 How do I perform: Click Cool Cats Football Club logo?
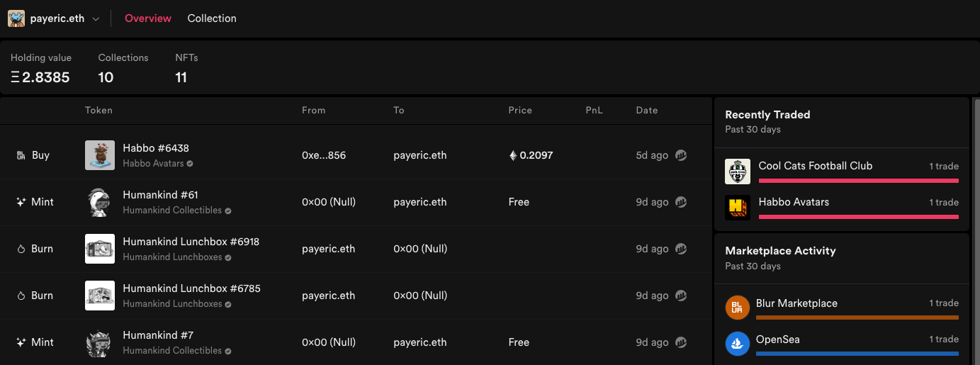pyautogui.click(x=738, y=172)
